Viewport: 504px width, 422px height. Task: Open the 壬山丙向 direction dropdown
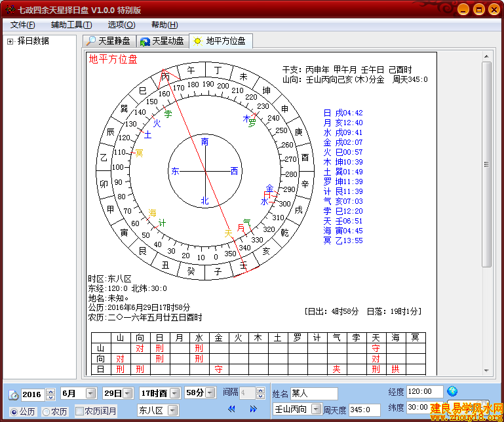(x=317, y=409)
